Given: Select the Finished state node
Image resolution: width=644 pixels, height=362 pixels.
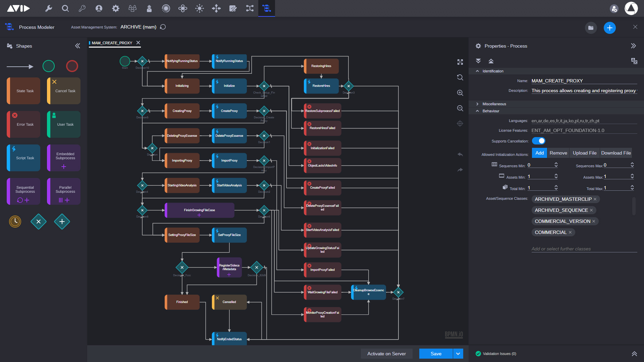Looking at the screenshot, I should point(182,302).
